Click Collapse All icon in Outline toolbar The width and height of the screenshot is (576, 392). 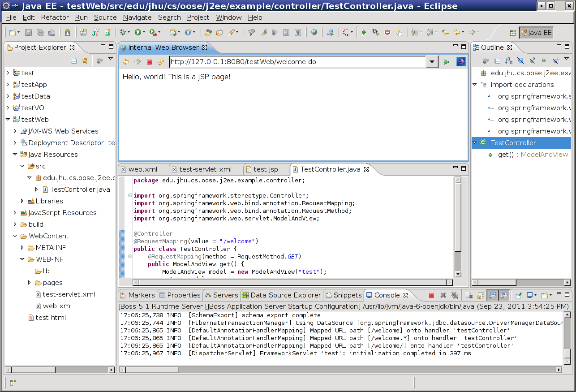(497, 60)
